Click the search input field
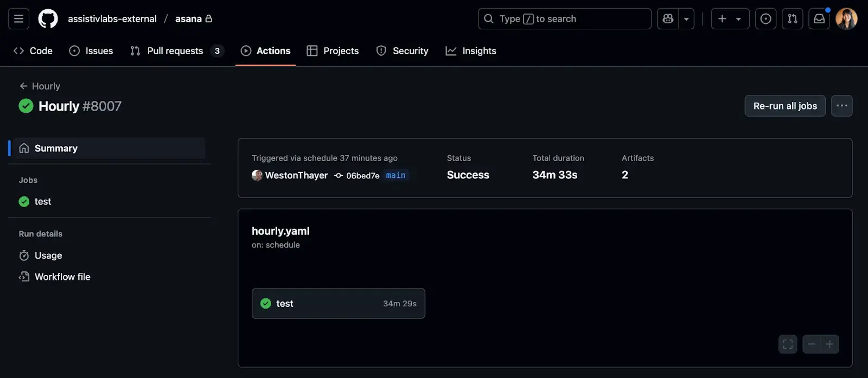 [x=565, y=19]
